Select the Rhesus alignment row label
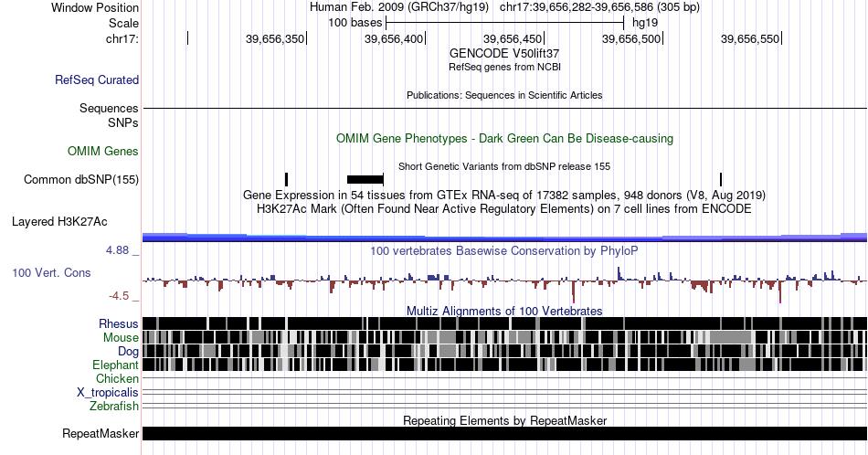 tap(119, 323)
